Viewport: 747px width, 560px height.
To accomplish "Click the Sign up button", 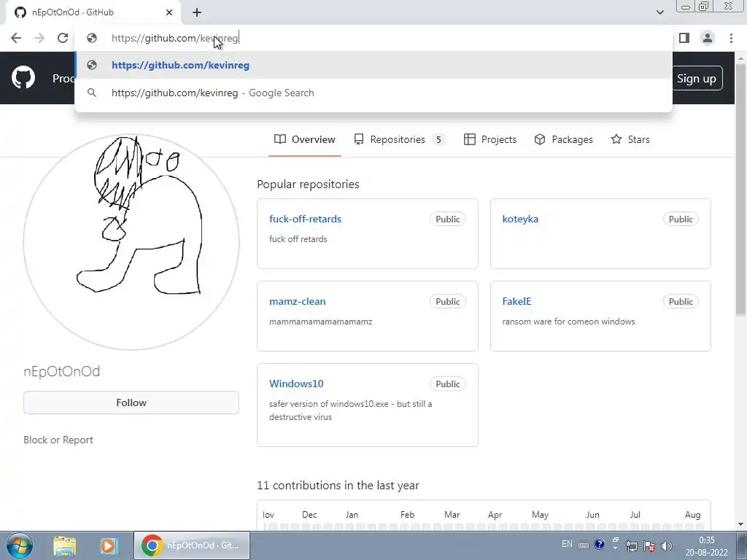I will (x=696, y=79).
